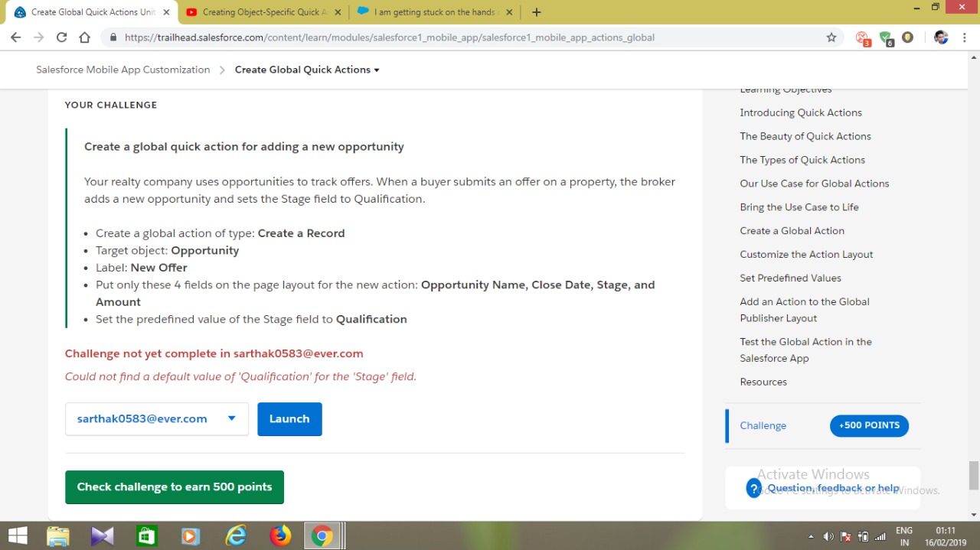Open the Windows Start menu
The height and width of the screenshot is (550, 980).
click(x=16, y=535)
